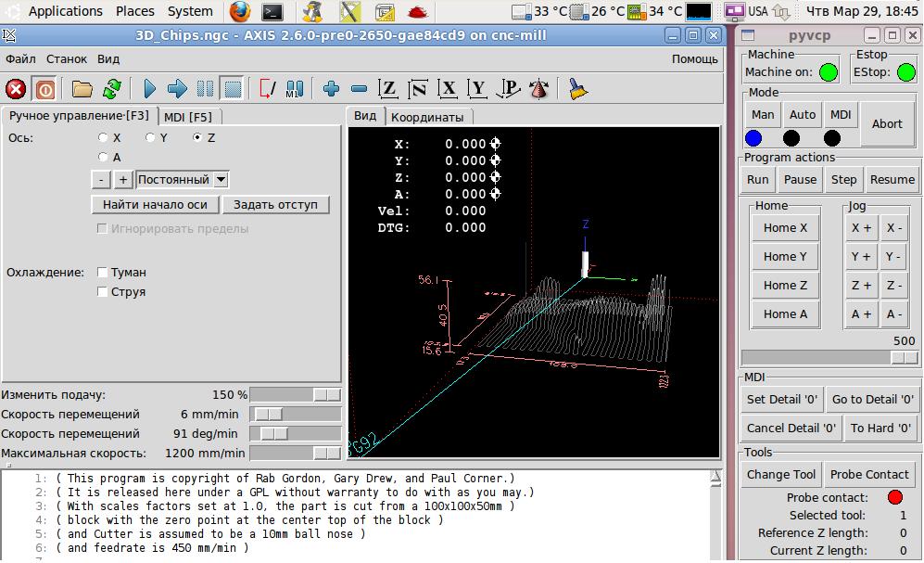
Task: Click Set Detail '0' button
Action: click(782, 399)
